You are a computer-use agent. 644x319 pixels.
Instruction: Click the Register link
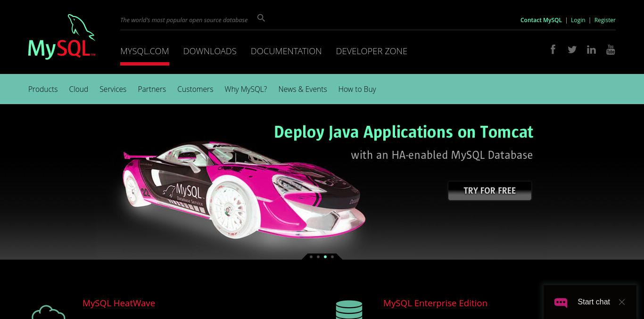click(x=605, y=20)
